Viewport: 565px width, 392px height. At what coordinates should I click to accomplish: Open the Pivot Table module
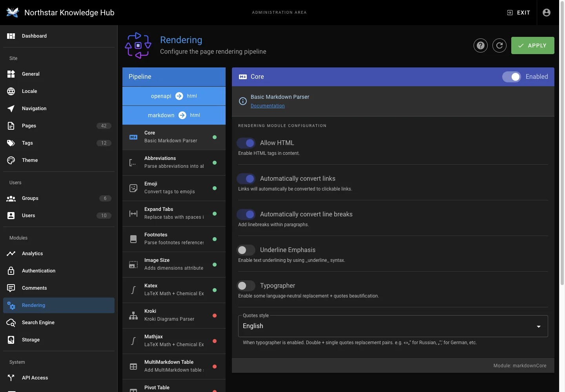[x=174, y=387]
